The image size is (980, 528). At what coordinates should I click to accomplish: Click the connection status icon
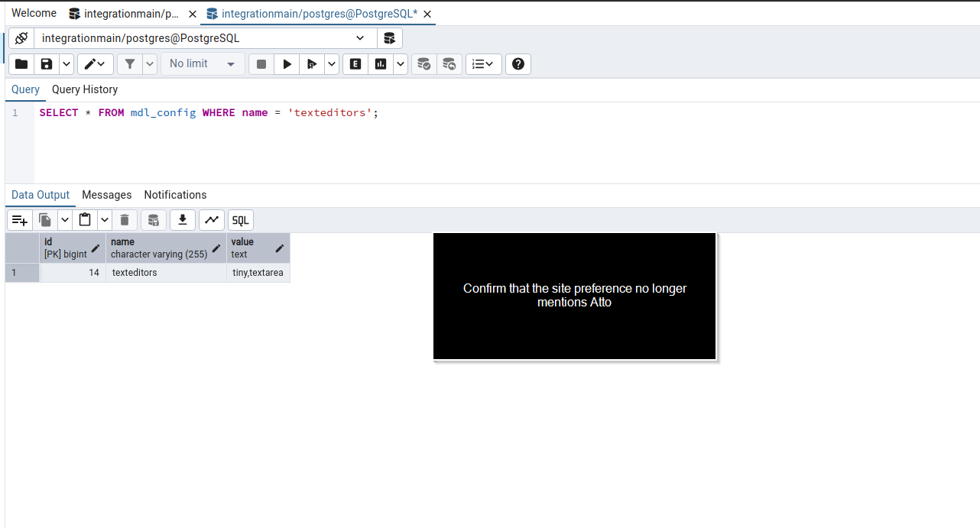pyautogui.click(x=21, y=38)
